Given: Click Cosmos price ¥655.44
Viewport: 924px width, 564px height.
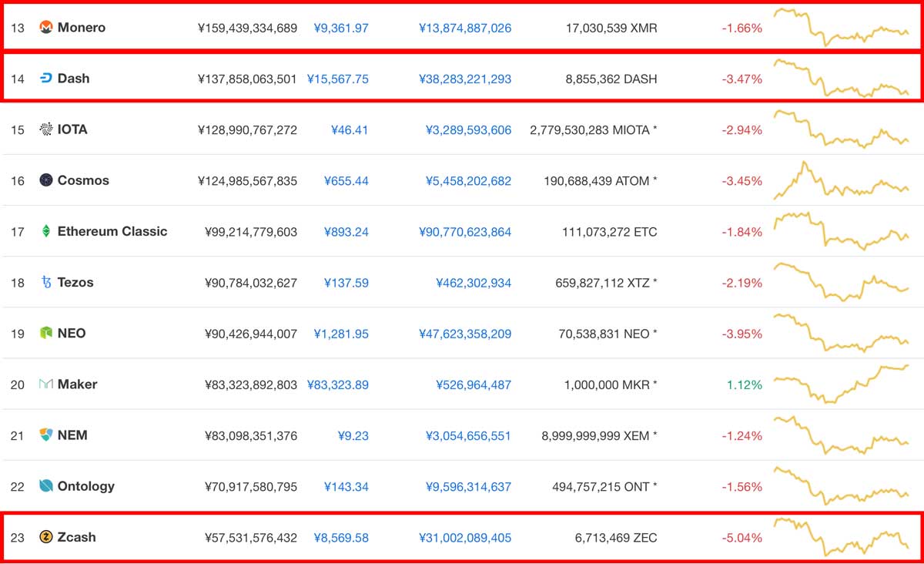Looking at the screenshot, I should [x=346, y=181].
